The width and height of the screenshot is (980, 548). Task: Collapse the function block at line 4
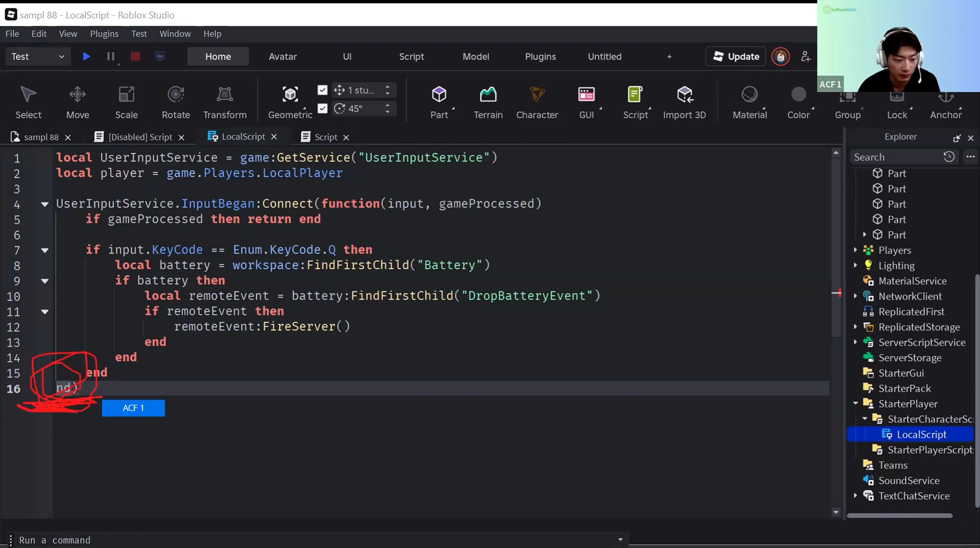44,204
